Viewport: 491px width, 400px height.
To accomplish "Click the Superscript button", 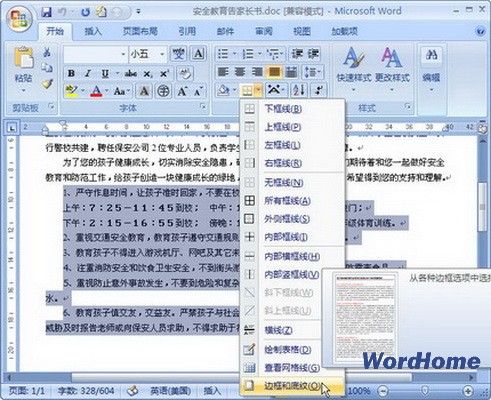I will click(x=164, y=73).
